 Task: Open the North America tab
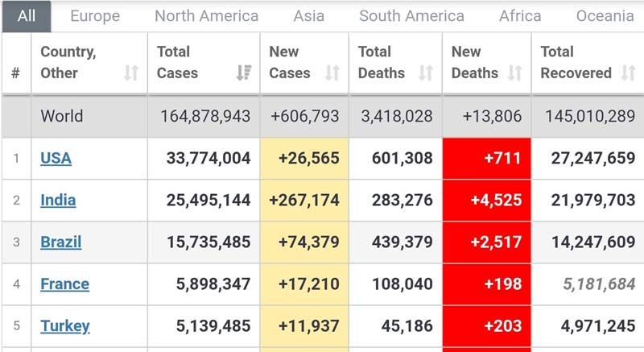coord(206,16)
